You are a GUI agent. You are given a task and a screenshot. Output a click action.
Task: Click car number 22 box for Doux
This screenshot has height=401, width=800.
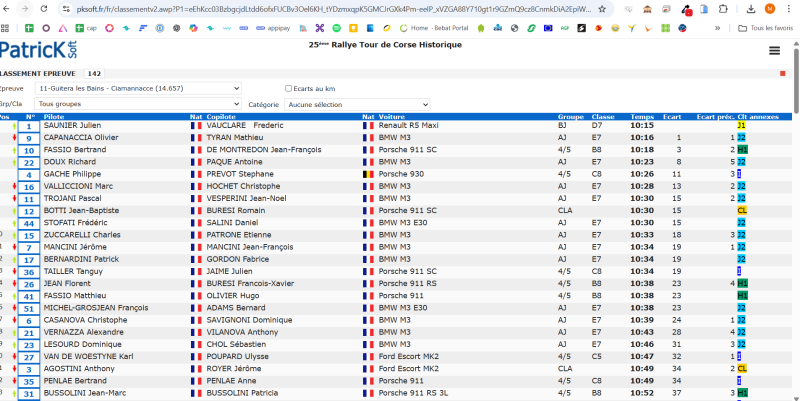pos(28,162)
